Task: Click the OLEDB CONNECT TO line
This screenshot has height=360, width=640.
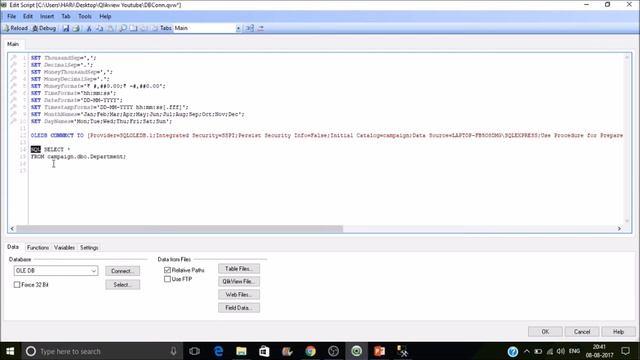Action: 327,136
